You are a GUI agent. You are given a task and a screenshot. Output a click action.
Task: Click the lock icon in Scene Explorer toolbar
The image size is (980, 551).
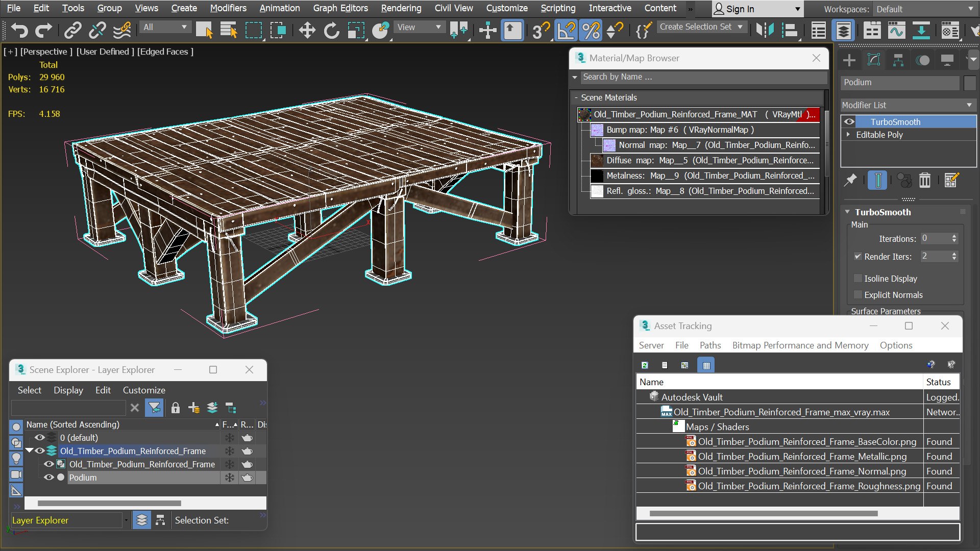coord(176,408)
